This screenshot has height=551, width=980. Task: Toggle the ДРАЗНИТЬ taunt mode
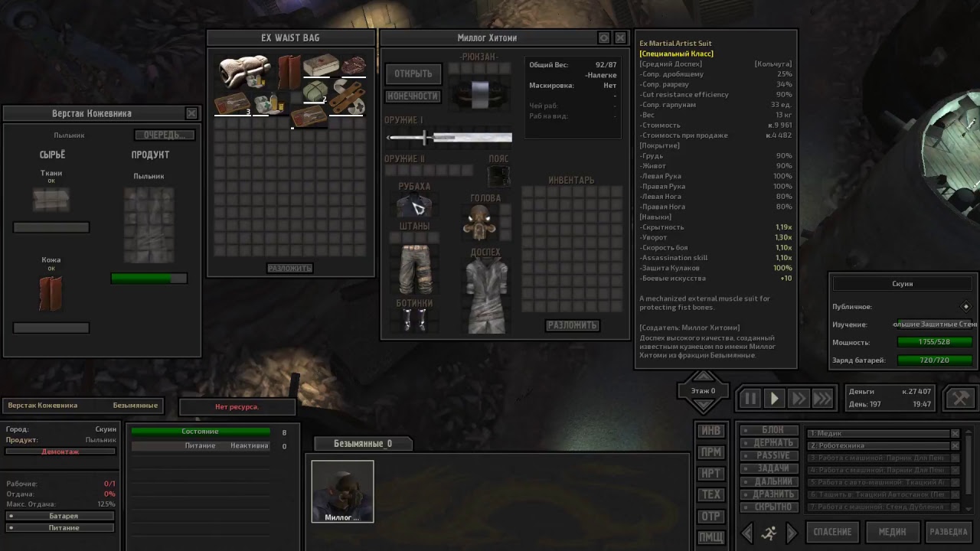click(x=771, y=494)
